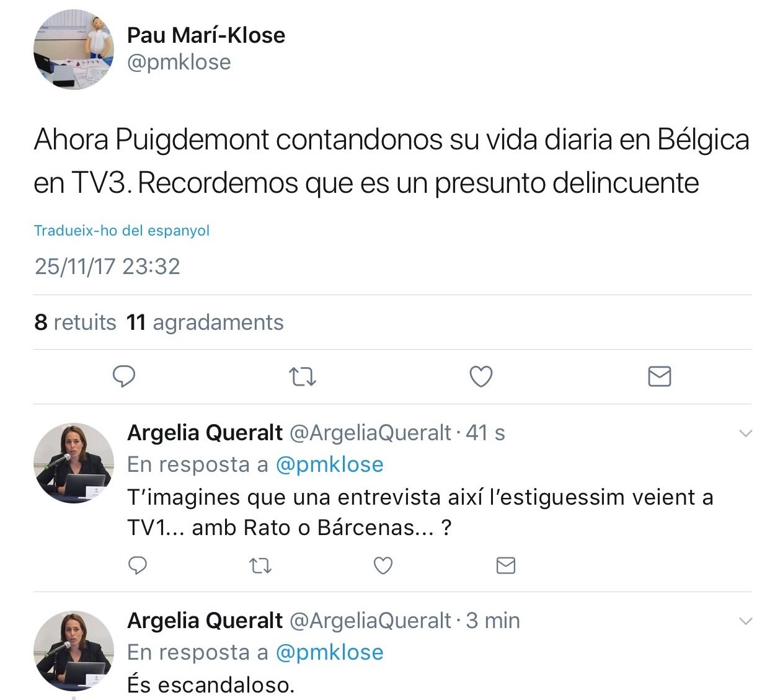Open Pau Marí-Klose's profile picture

click(x=74, y=50)
